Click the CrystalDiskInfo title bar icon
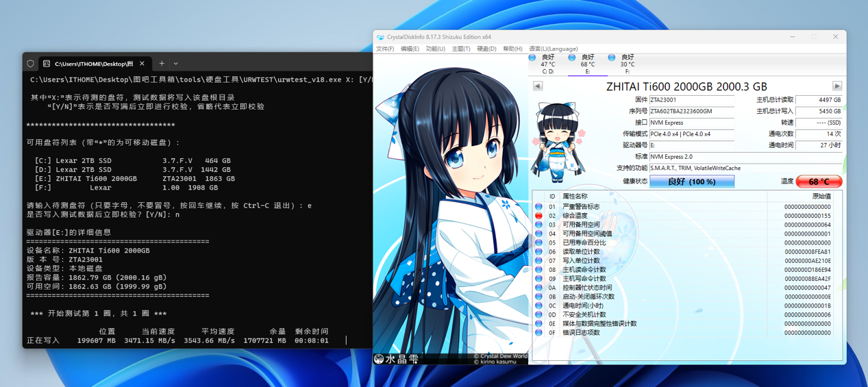This screenshot has height=387, width=868. (380, 37)
